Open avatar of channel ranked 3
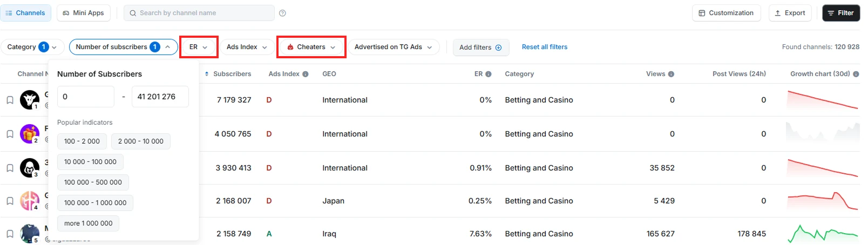Viewport: 868px width, 245px height. 30,168
